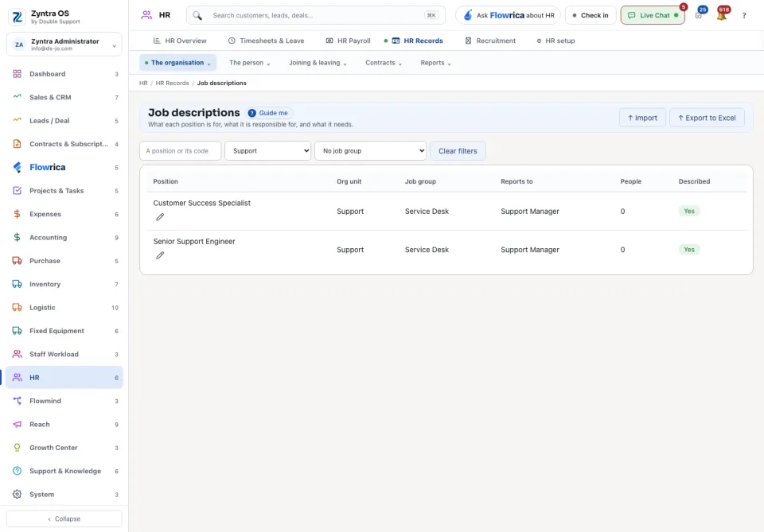Viewport: 764px width, 532px height.
Task: Click the Zyntra OS logo icon
Action: 17,17
